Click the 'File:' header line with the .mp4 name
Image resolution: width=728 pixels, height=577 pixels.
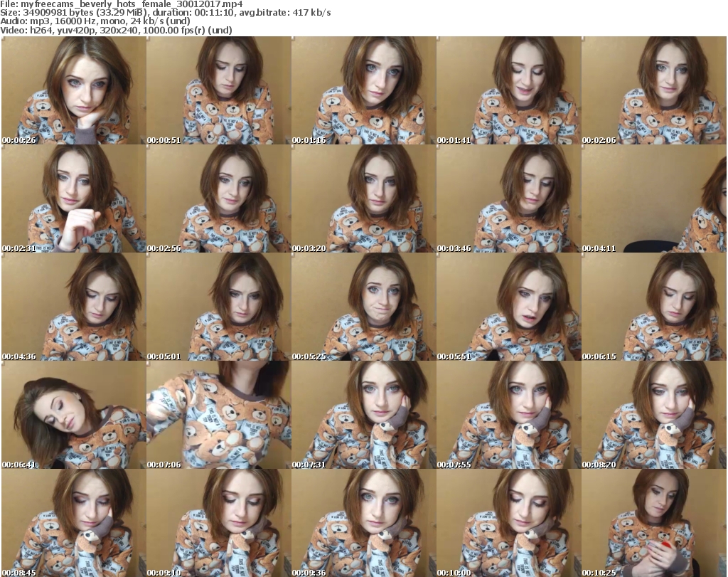121,4
